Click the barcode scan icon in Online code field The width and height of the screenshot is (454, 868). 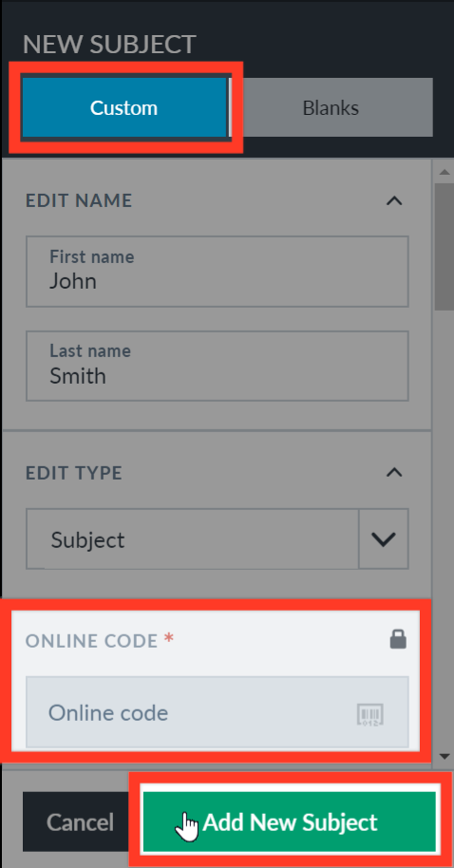pyautogui.click(x=369, y=713)
